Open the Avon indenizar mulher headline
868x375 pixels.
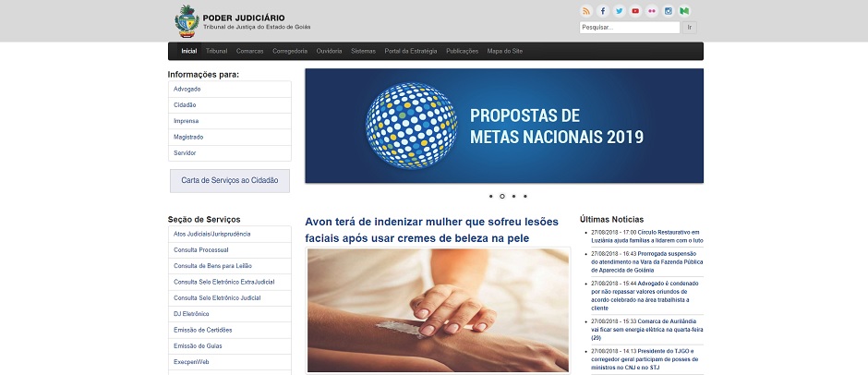[432, 230]
